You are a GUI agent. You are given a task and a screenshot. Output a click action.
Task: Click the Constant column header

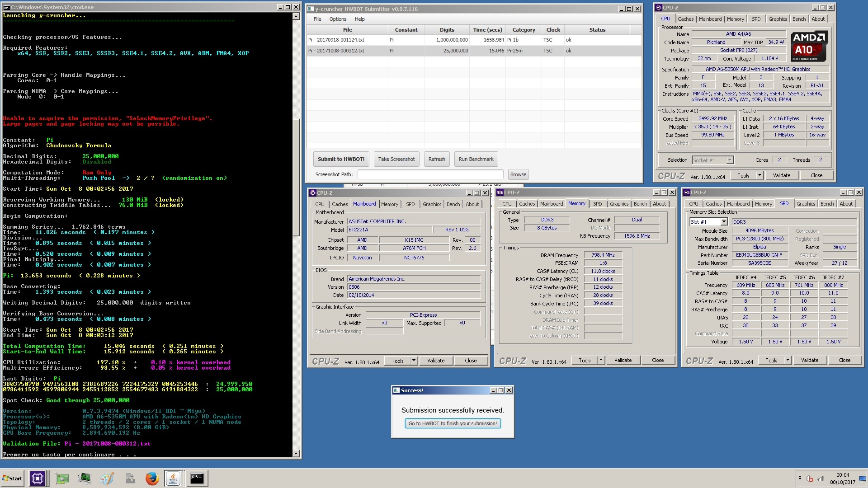click(x=406, y=30)
